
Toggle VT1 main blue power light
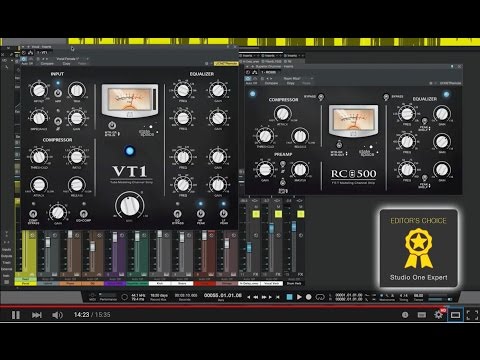[x=130, y=151]
